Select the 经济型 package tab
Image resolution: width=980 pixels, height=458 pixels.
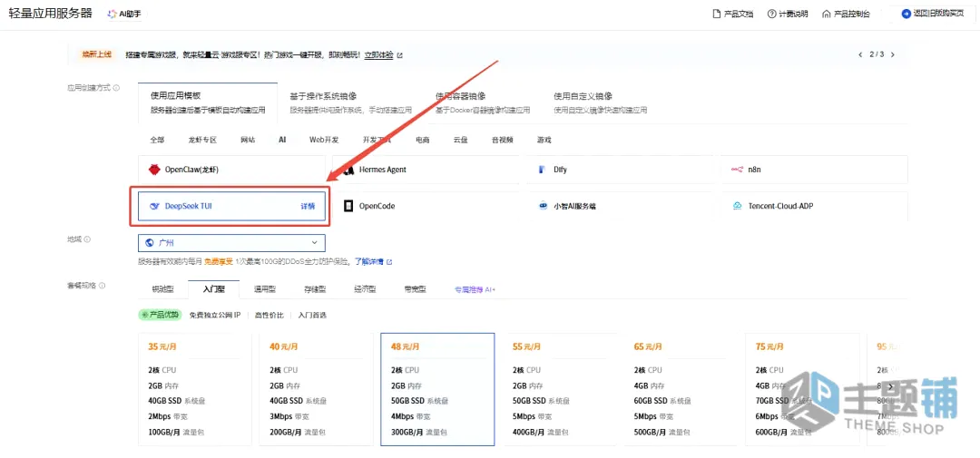365,290
